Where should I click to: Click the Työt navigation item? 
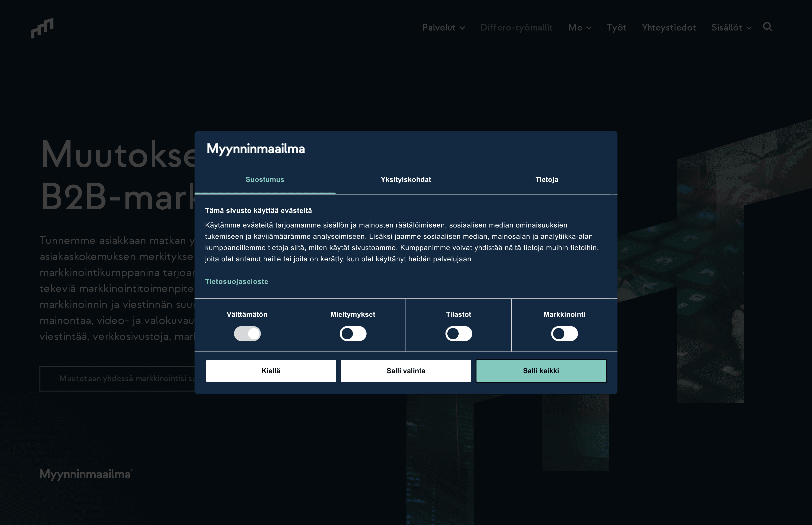616,27
